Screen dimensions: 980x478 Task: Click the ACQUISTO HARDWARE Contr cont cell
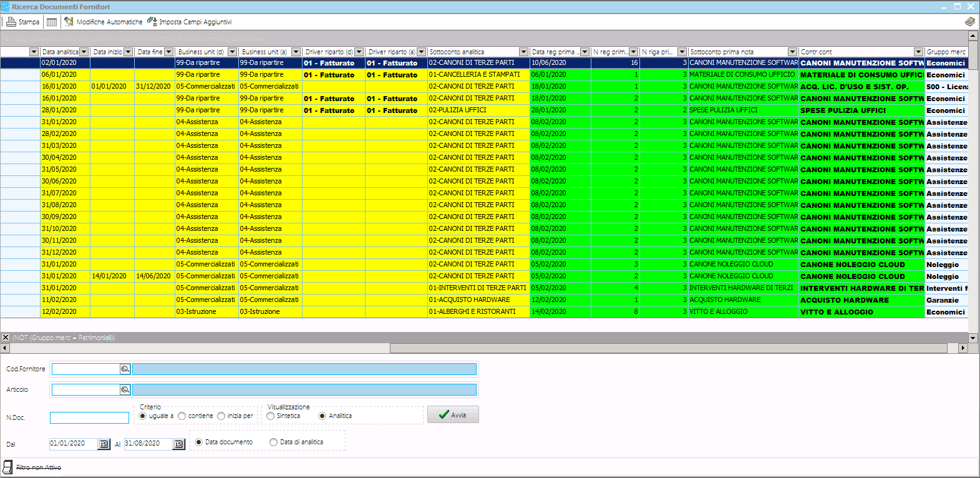click(x=861, y=300)
